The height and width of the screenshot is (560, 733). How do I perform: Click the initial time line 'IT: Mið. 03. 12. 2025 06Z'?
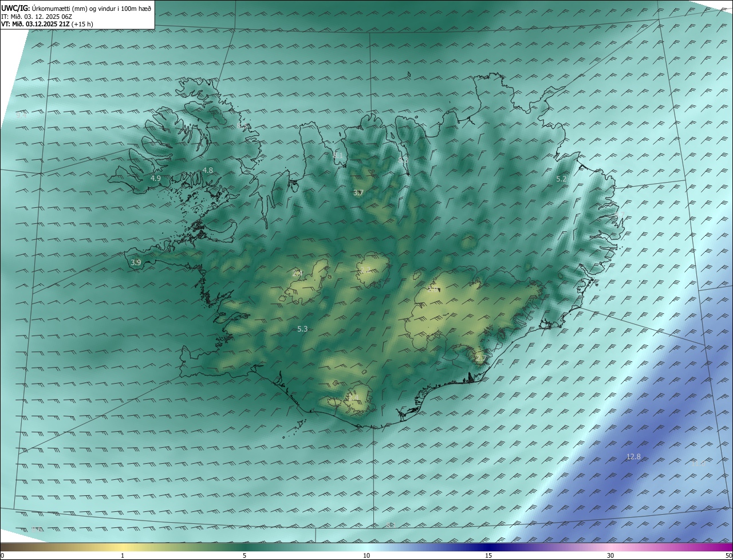[36, 16]
